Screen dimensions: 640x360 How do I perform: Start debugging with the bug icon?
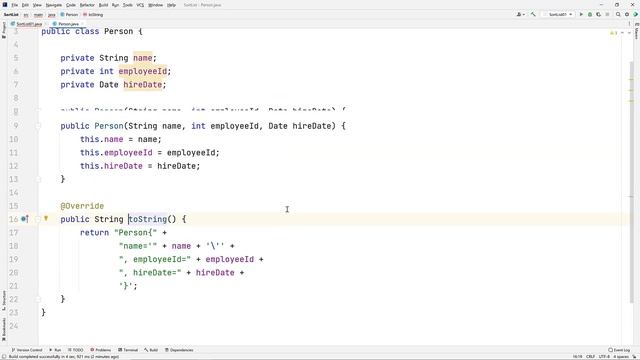590,14
